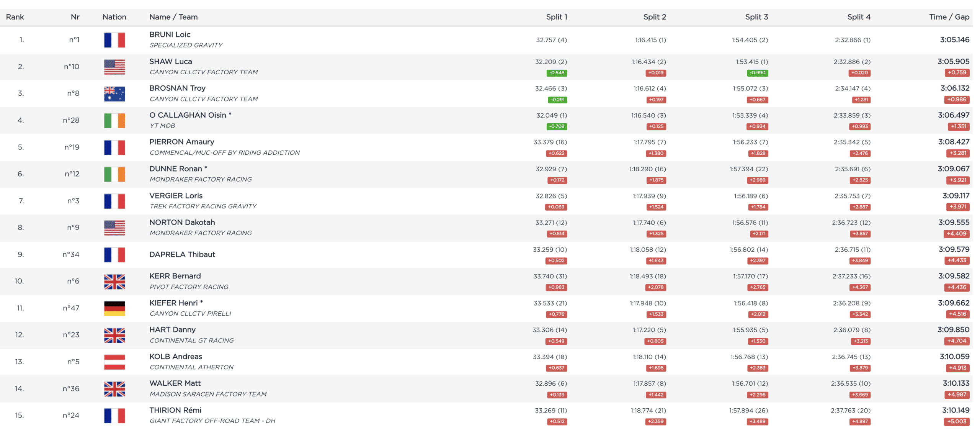980x429 pixels.
Task: Click the Name / Team column header
Action: (x=173, y=17)
